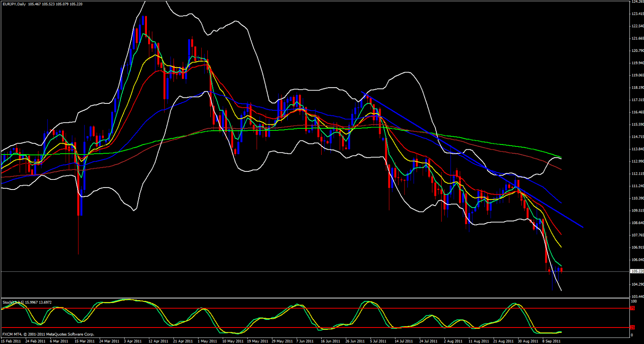
Task: Click the current price tag 105.220
Action: (x=637, y=272)
